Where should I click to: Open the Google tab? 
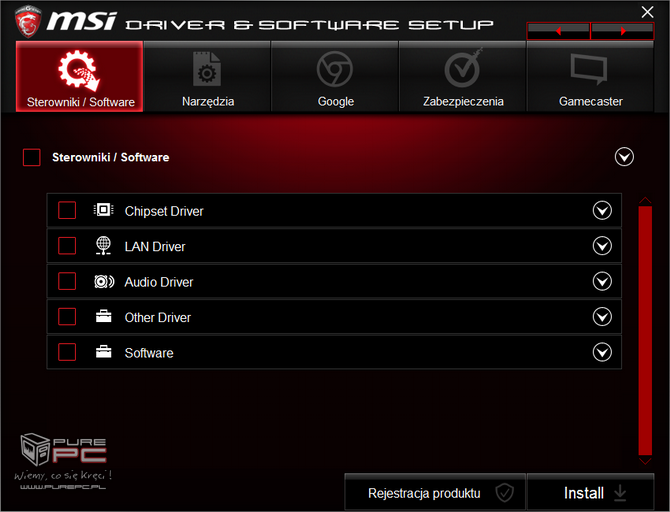(x=335, y=77)
